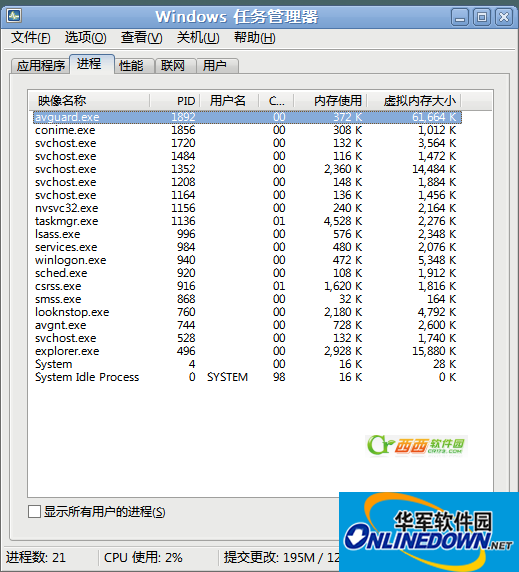Select the 进程 tab
Viewport: 519px width, 572px height.
click(92, 64)
